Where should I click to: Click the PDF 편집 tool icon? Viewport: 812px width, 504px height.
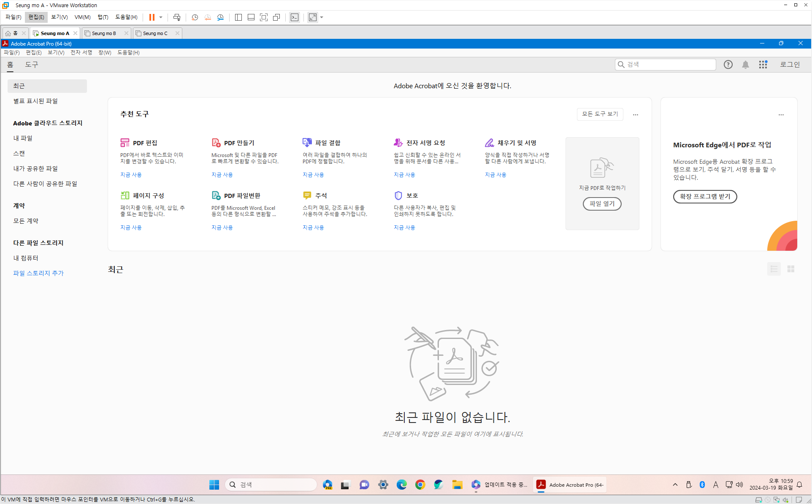125,143
